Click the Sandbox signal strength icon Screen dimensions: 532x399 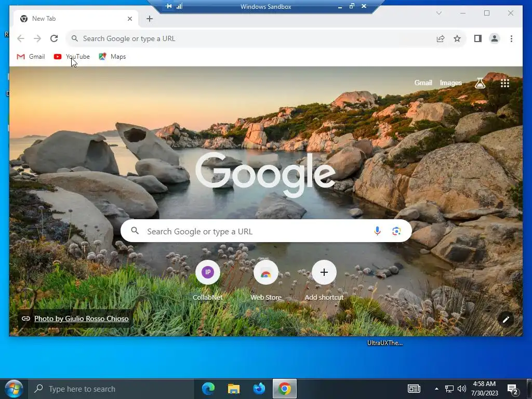click(x=179, y=6)
